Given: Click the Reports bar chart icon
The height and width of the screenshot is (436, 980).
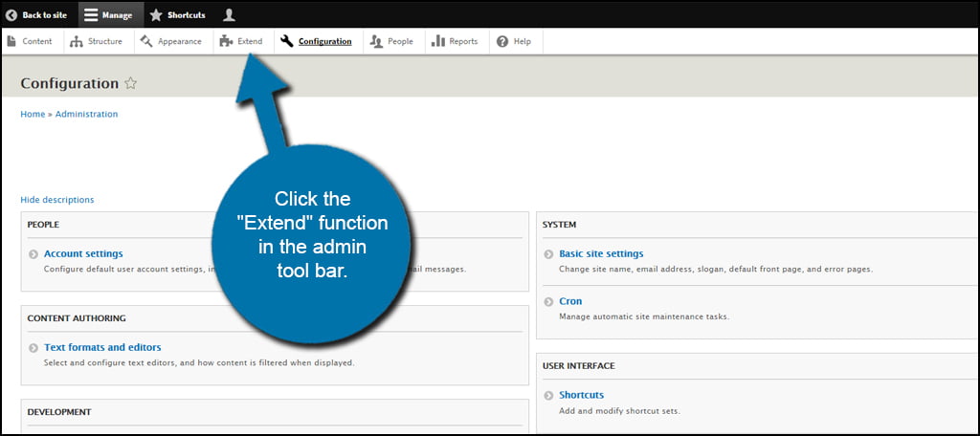Looking at the screenshot, I should (437, 41).
